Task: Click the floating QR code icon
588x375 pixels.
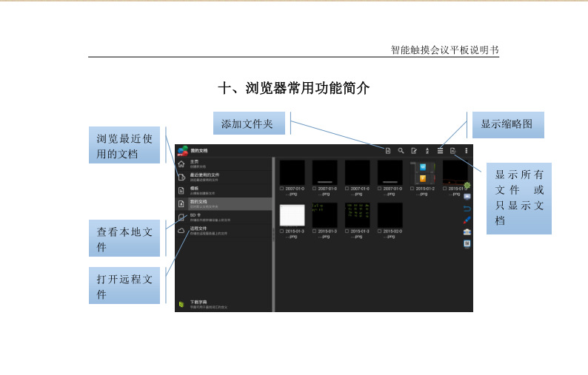Action: (x=467, y=244)
